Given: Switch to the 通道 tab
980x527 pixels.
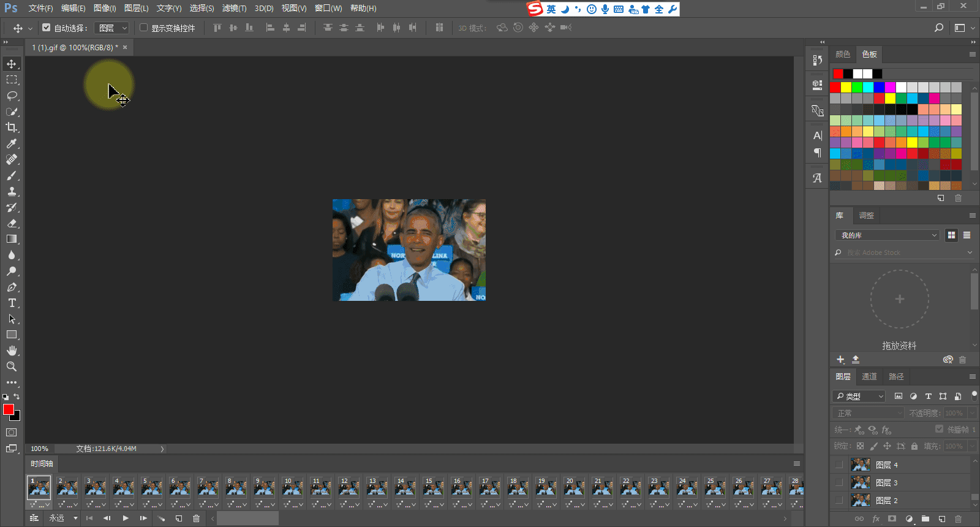Looking at the screenshot, I should pyautogui.click(x=869, y=376).
